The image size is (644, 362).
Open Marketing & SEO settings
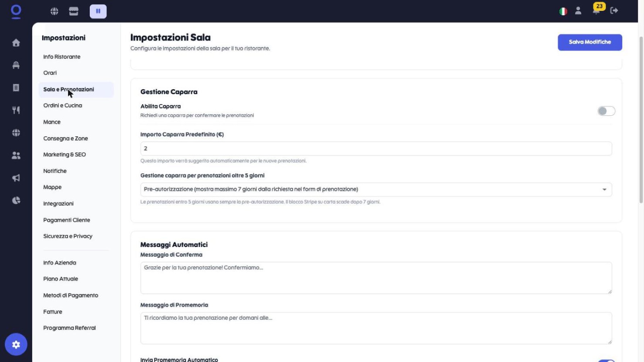64,154
